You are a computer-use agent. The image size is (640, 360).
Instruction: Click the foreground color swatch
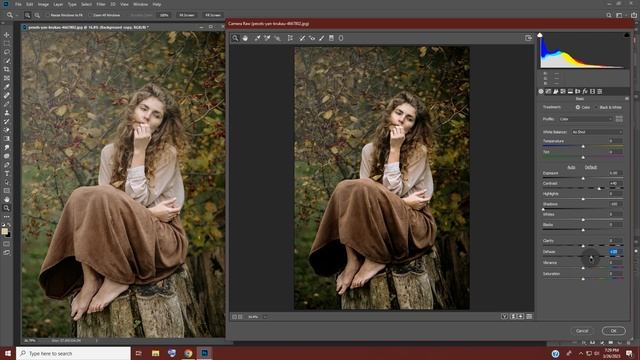click(4, 231)
